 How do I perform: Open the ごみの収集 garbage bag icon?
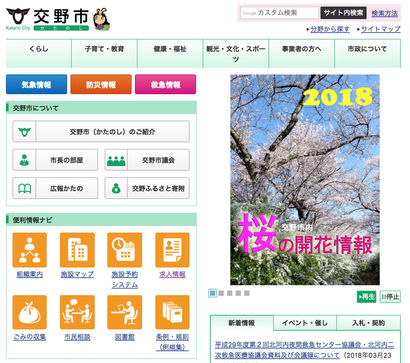tap(29, 312)
